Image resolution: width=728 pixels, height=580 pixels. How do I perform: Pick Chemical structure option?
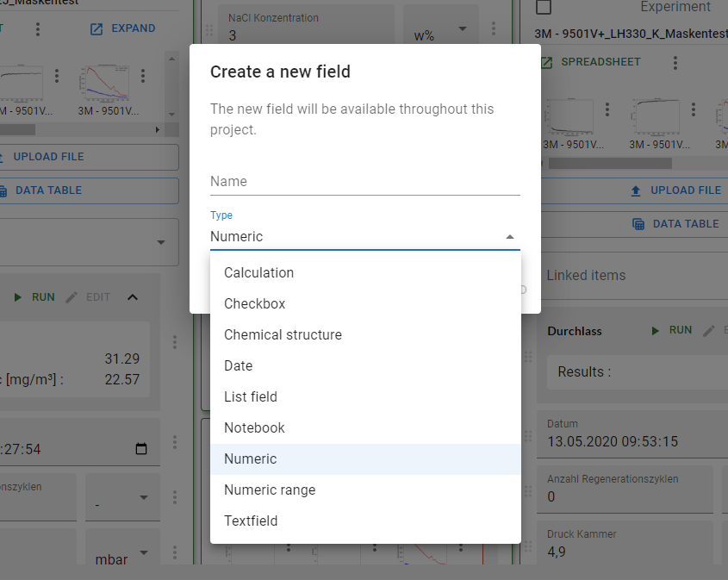[x=283, y=334]
